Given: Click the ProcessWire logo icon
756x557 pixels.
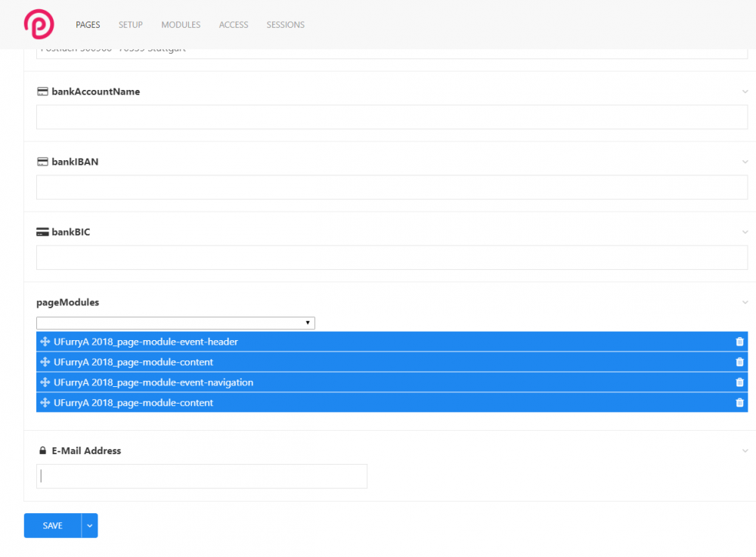Looking at the screenshot, I should pyautogui.click(x=39, y=24).
